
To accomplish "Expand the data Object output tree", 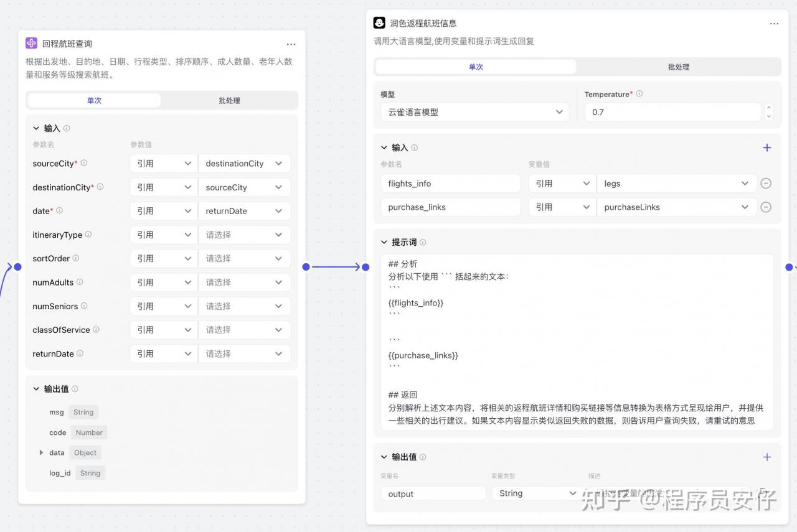I will pyautogui.click(x=41, y=452).
